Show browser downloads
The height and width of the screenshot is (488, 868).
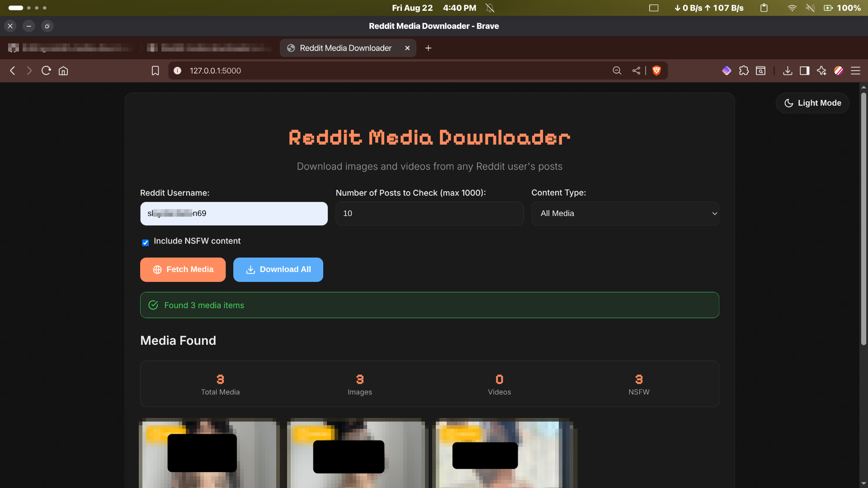tap(788, 71)
